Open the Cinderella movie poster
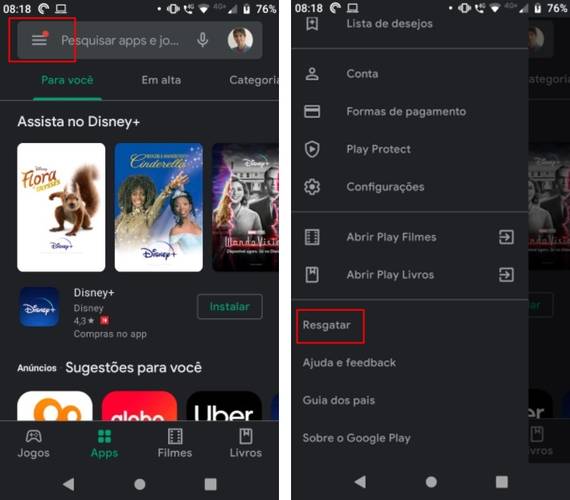This screenshot has height=500, width=570. pyautogui.click(x=158, y=207)
